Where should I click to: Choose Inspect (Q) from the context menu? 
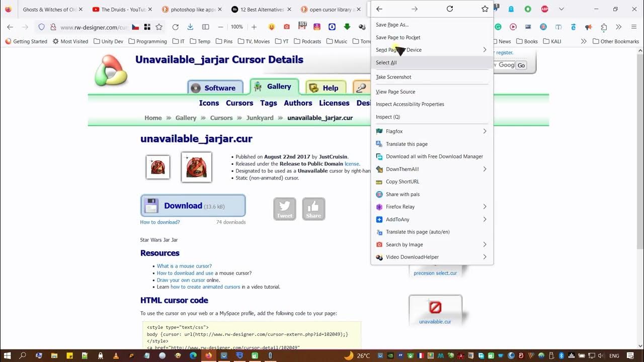(432, 117)
